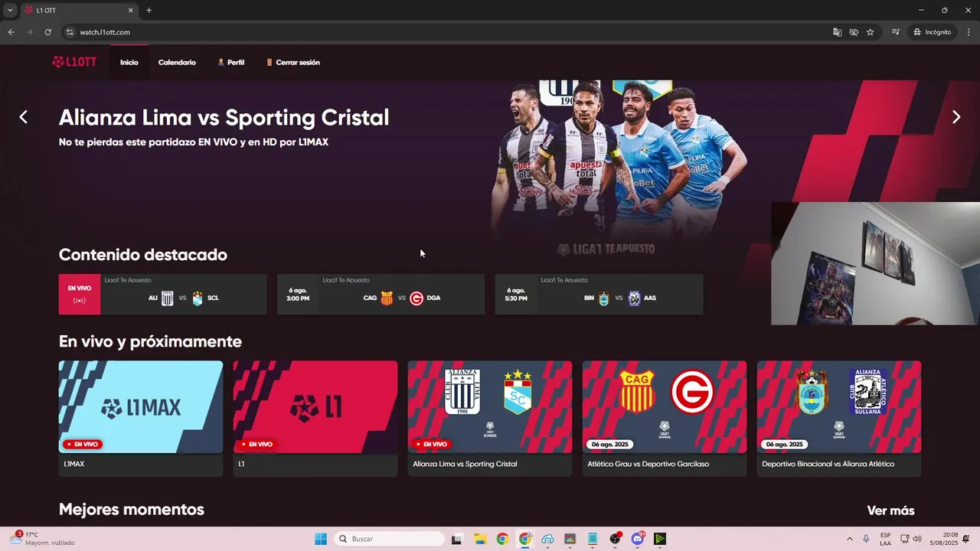
Task: Open the Inicio navigation tab
Action: (129, 62)
